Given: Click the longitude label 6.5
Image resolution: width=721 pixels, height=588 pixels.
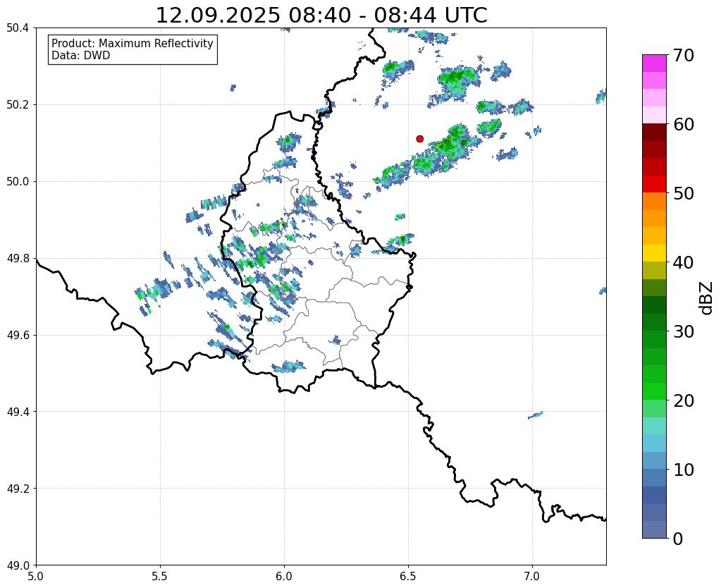Looking at the screenshot, I should pos(408,576).
